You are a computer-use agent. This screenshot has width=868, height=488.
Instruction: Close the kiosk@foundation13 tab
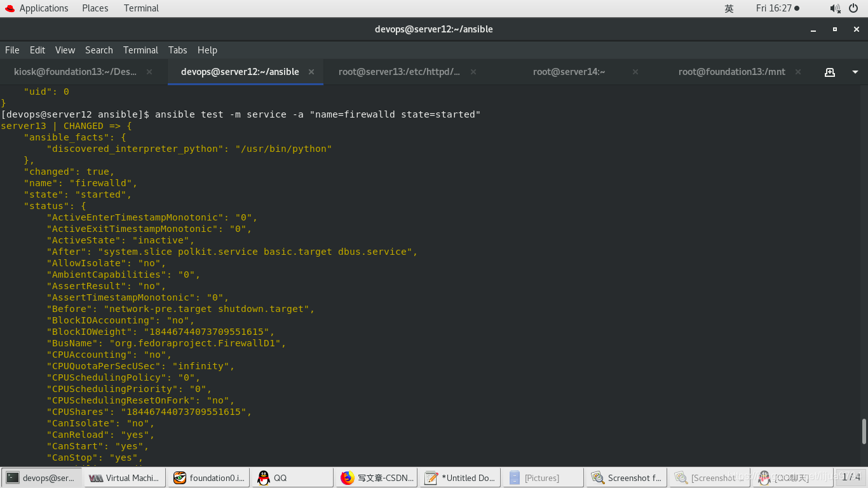[149, 72]
